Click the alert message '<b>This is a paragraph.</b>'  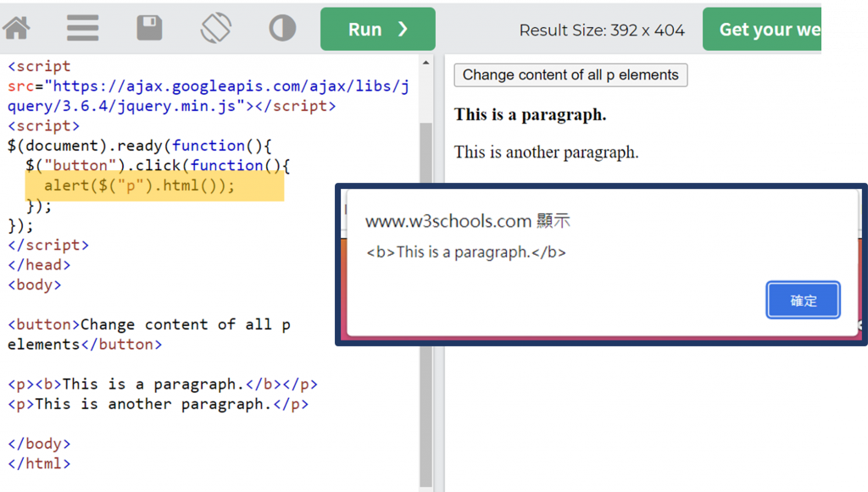click(x=466, y=252)
